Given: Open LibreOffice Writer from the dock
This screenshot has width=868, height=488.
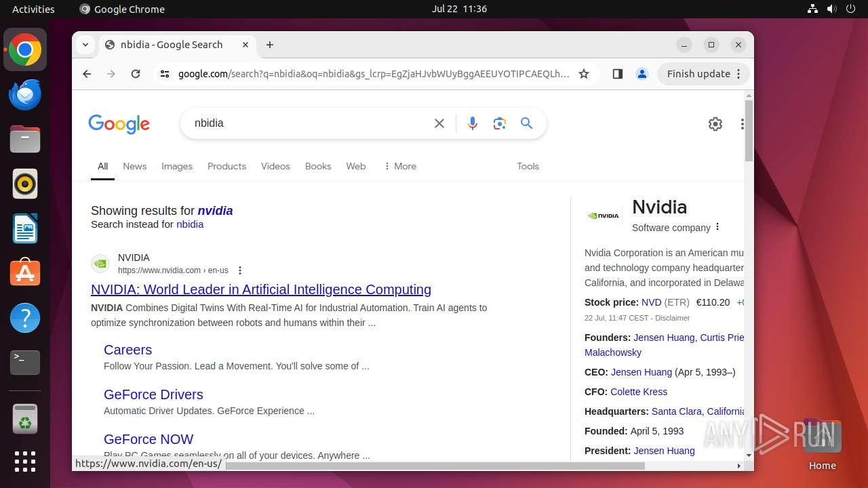Looking at the screenshot, I should tap(25, 229).
